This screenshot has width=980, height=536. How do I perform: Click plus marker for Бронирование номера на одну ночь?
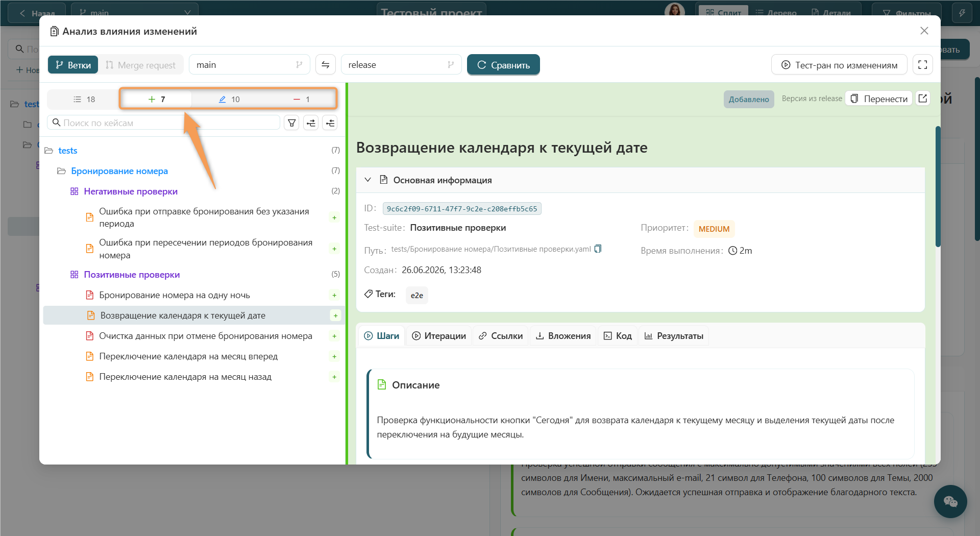334,295
